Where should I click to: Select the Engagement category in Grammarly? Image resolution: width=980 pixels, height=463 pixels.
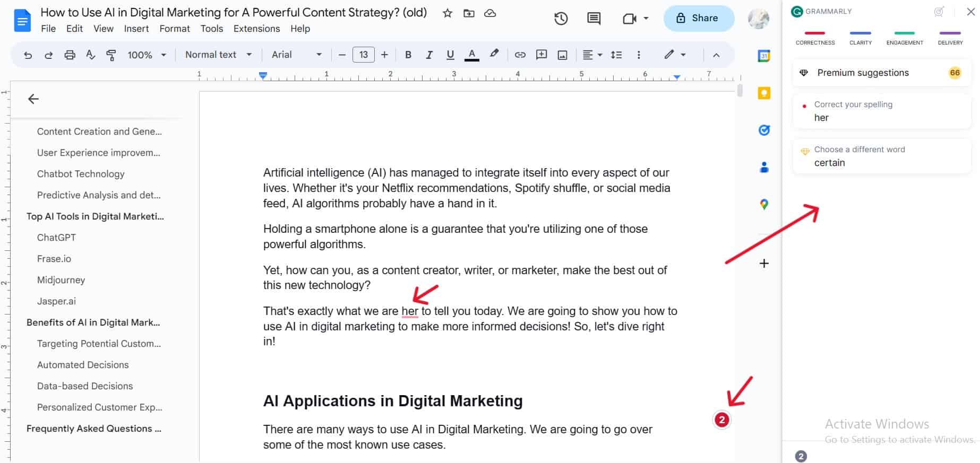tap(905, 38)
